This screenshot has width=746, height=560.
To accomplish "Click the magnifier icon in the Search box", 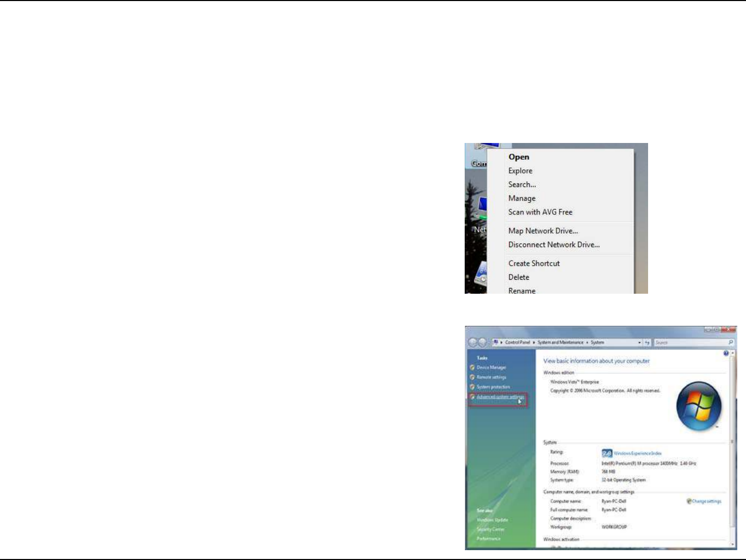I will click(730, 342).
